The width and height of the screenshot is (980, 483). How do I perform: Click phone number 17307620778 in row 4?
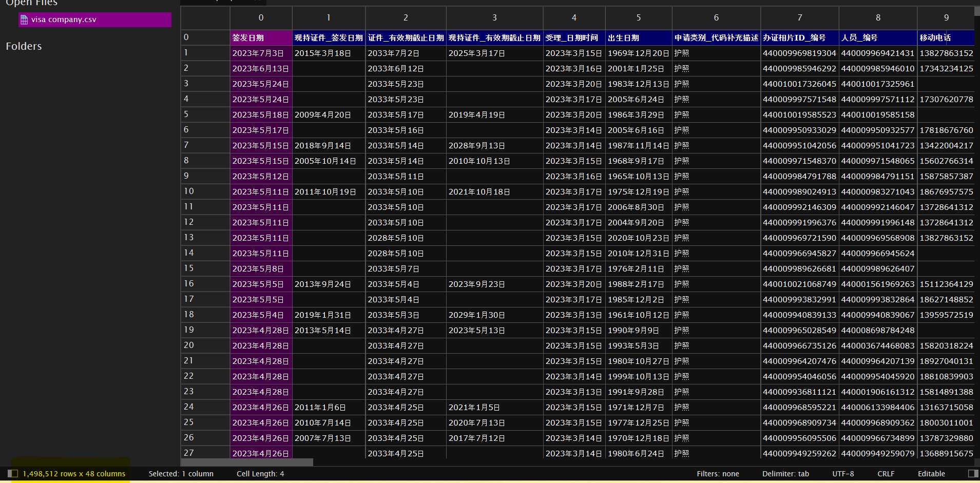[x=946, y=99]
